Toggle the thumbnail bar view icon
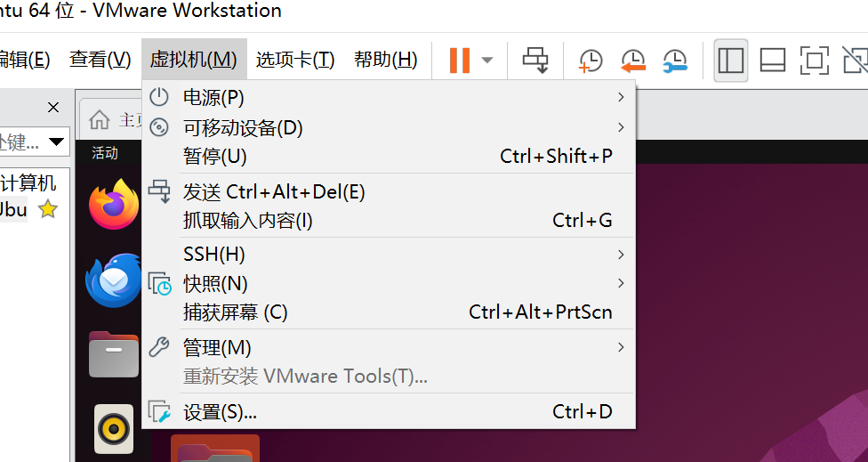The height and width of the screenshot is (462, 868). click(773, 61)
